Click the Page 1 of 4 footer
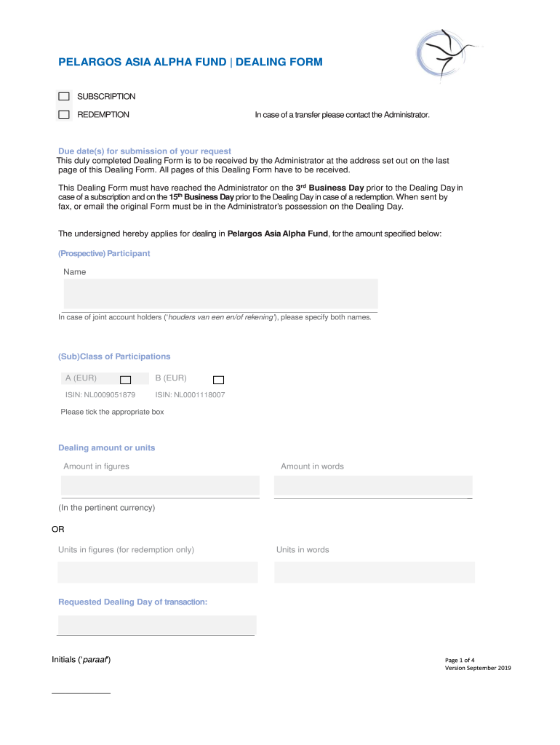This screenshot has width=560, height=745. (x=460, y=660)
